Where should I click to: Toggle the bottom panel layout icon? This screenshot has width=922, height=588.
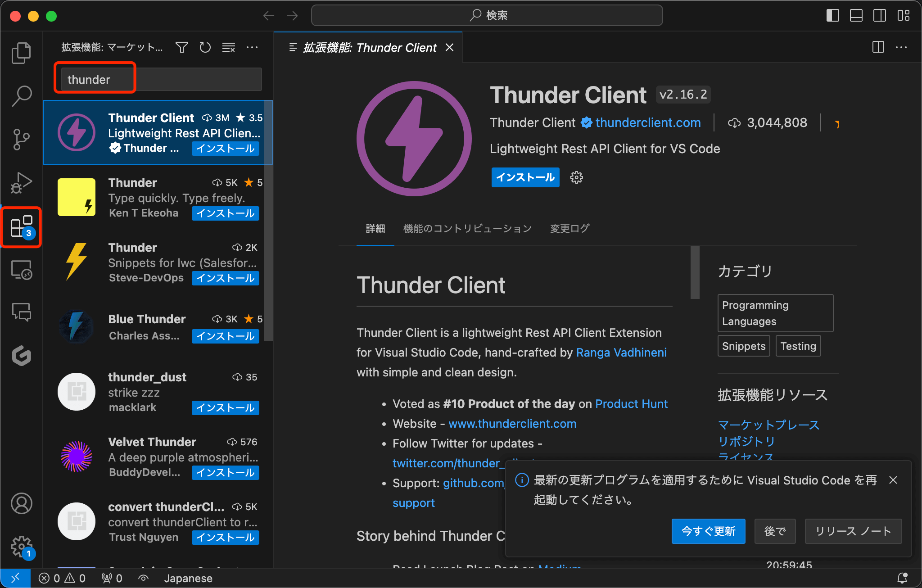click(856, 16)
